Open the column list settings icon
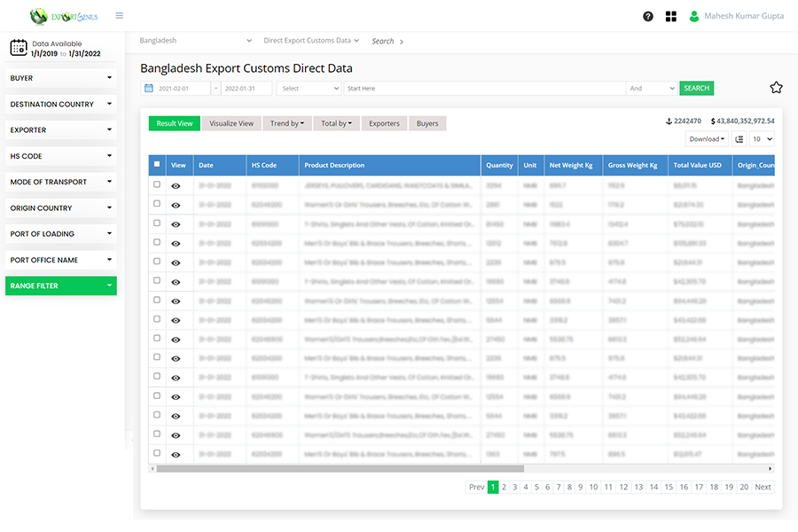This screenshot has width=798, height=532. (739, 139)
